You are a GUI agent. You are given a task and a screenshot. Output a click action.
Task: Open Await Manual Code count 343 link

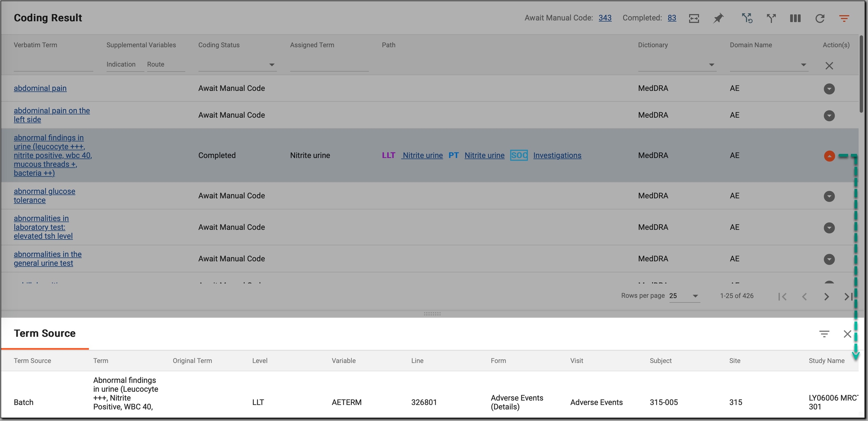click(605, 18)
